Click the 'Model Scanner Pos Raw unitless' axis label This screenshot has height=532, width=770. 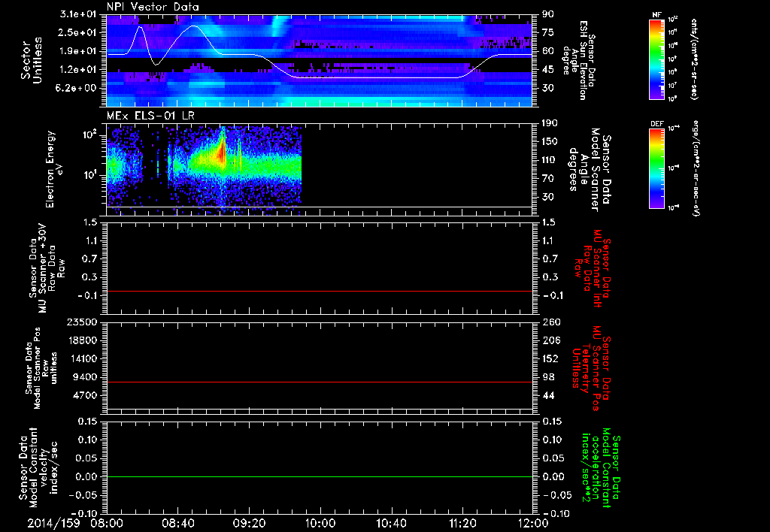click(42, 368)
